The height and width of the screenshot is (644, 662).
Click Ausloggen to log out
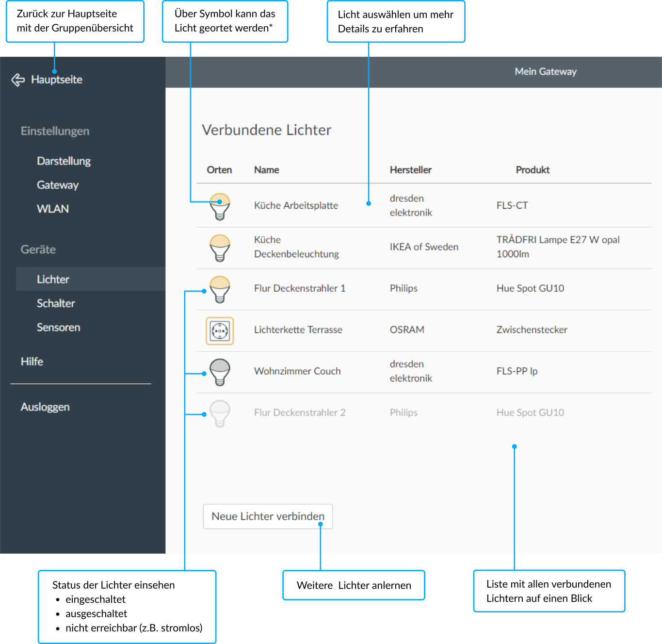click(x=45, y=407)
